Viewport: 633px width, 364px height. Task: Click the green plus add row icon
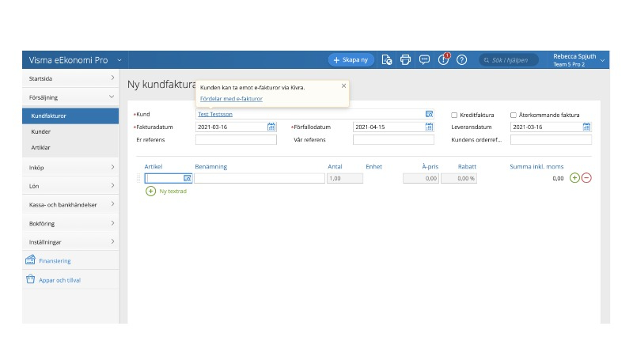point(574,177)
